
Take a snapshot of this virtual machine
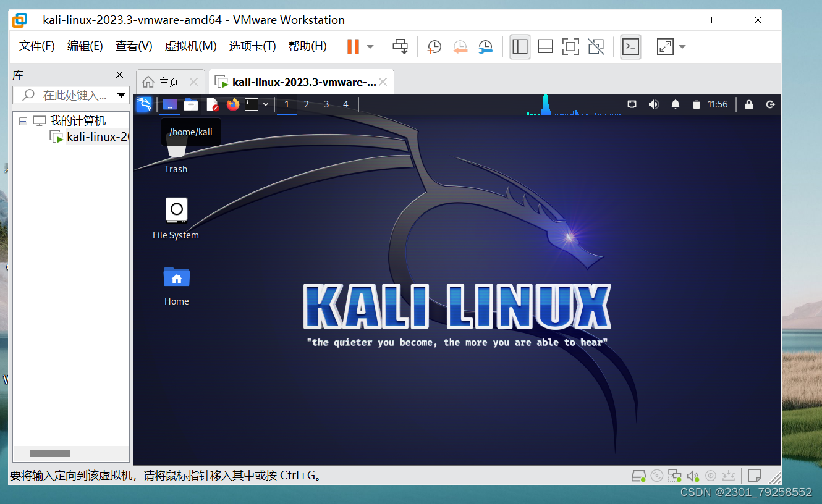coord(434,46)
